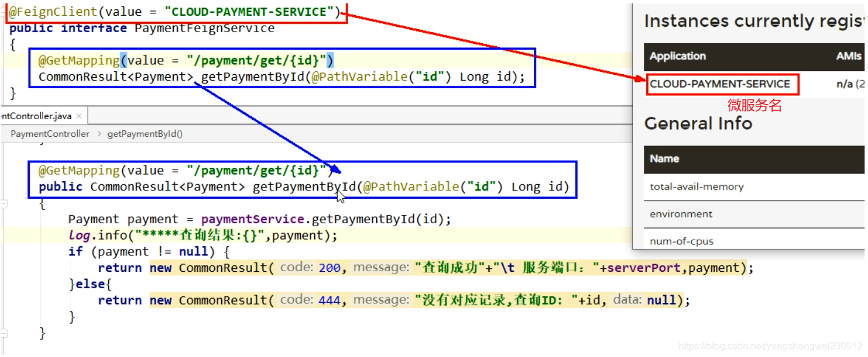Click the Application column header in Eureka
The image size is (868, 357).
pos(678,56)
